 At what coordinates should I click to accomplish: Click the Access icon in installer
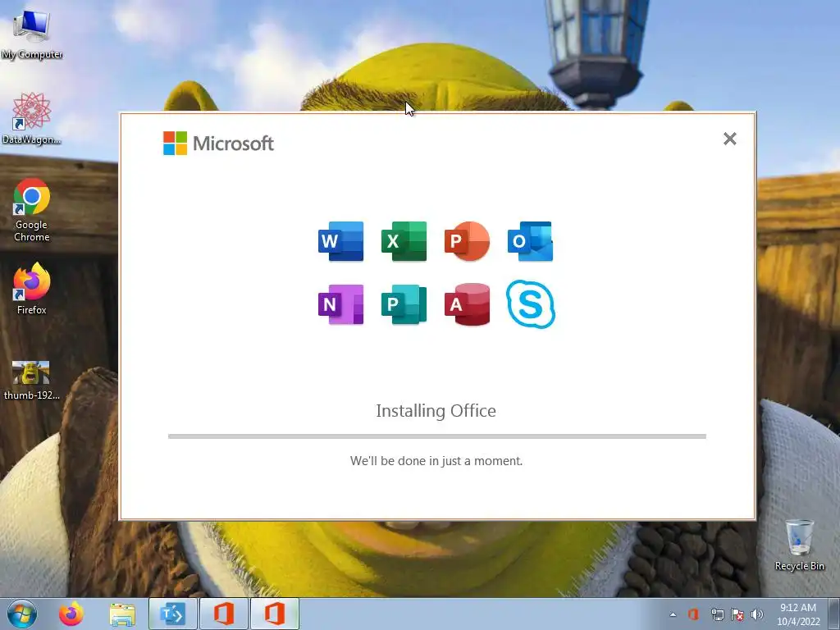coord(467,304)
